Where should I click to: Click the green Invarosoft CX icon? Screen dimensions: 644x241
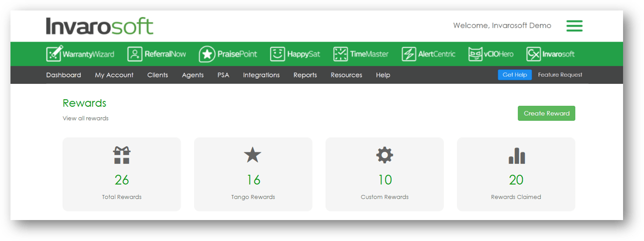(x=533, y=54)
